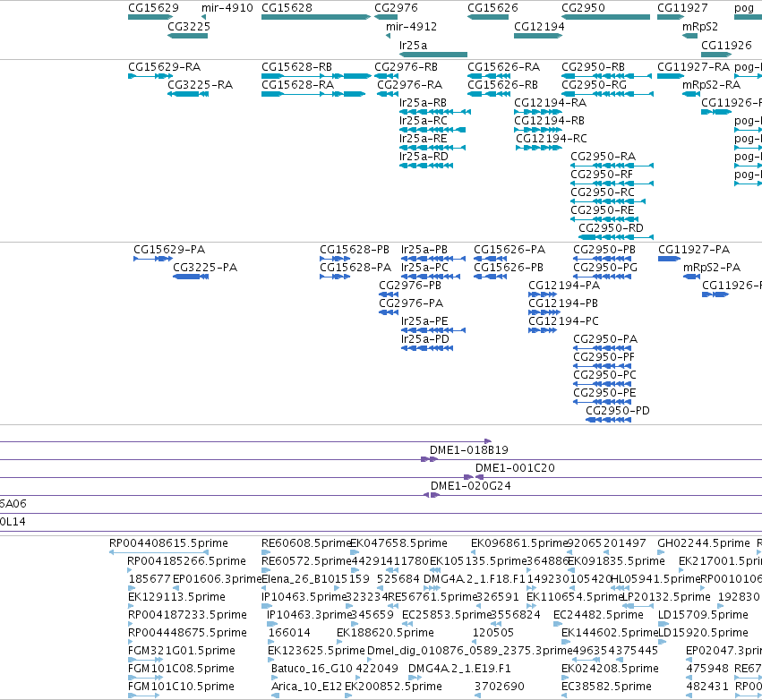Select protein CG15628-PB
Viewport: 762px width, 700px height.
tap(335, 259)
